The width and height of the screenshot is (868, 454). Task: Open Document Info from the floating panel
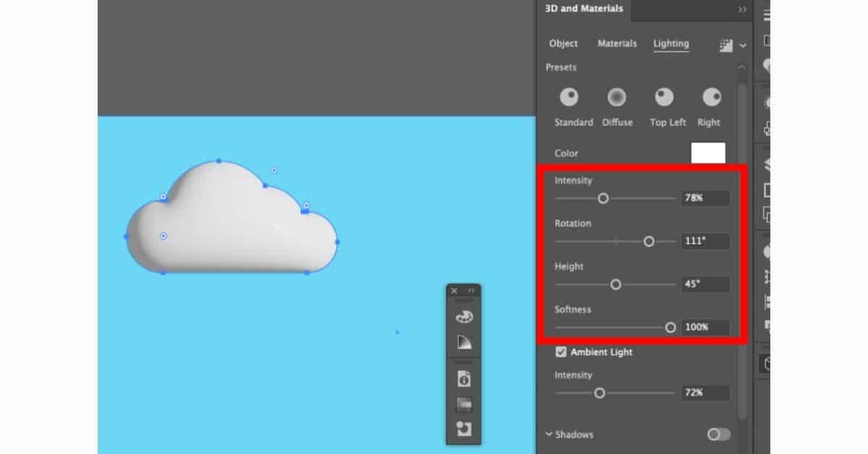pos(464,377)
